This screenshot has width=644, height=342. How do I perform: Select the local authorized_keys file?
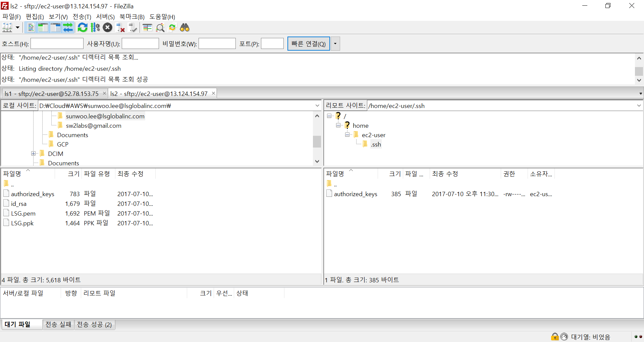(33, 194)
